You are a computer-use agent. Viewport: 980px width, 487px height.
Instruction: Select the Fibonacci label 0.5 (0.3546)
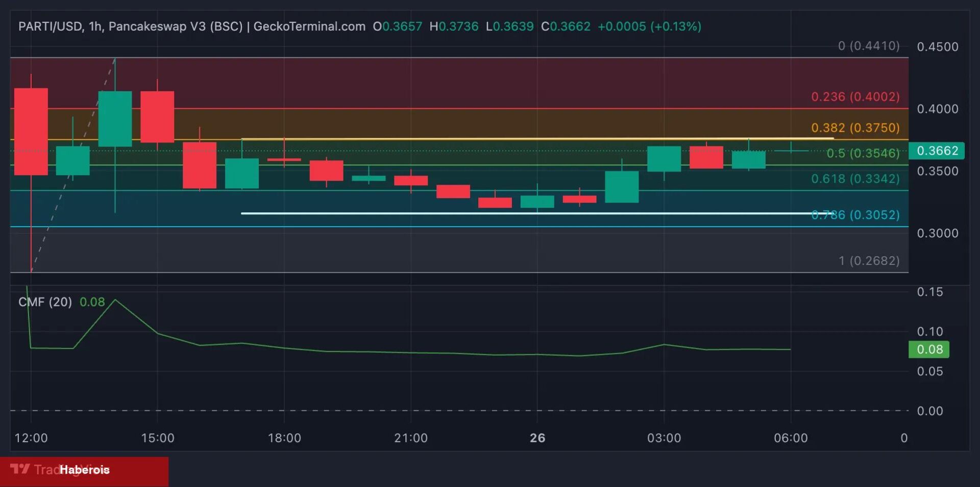click(863, 153)
